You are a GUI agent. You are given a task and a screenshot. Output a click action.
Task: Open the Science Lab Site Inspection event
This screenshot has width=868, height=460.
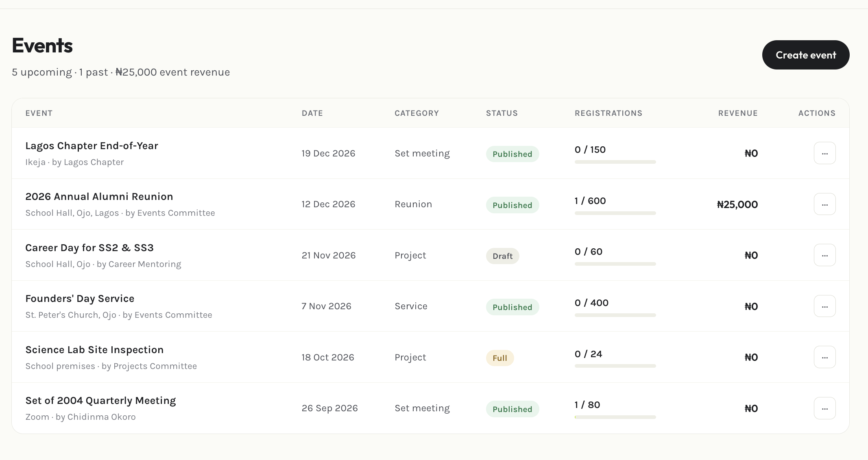(94, 350)
